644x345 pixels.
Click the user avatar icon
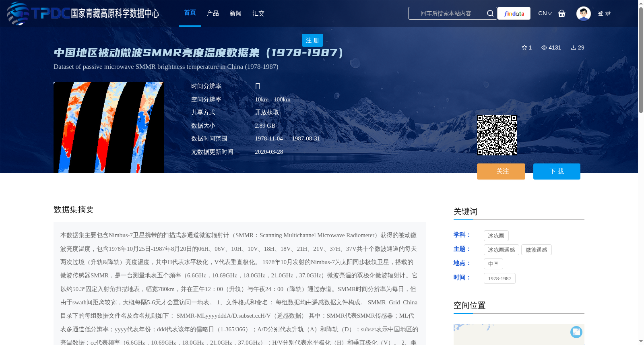point(583,13)
